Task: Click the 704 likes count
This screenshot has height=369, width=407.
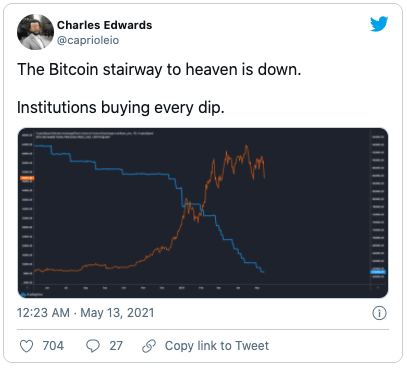Action: (53, 346)
